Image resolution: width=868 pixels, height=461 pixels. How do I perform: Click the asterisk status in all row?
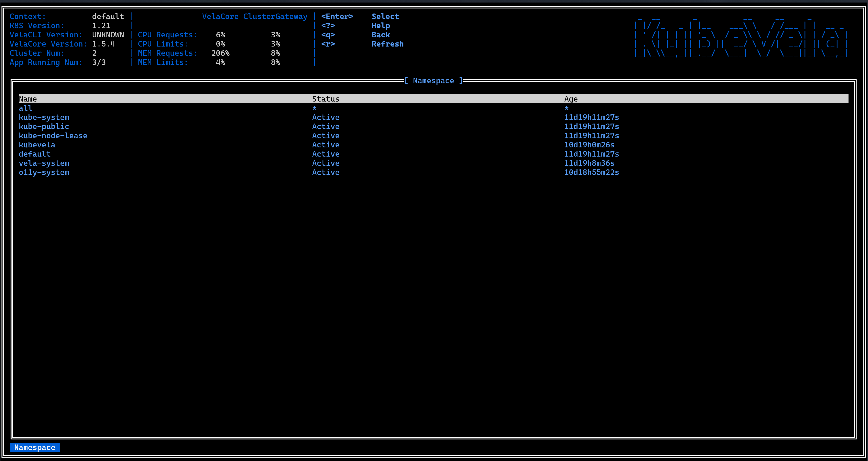point(314,108)
